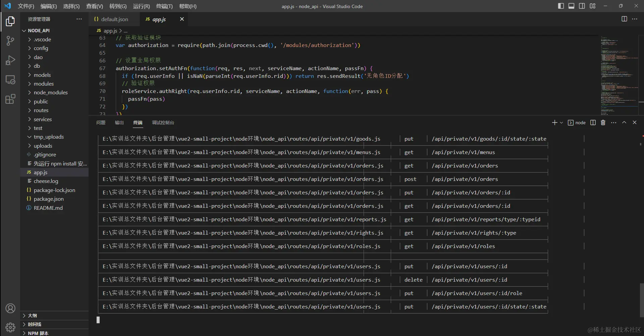Switch to the 调试控制台 panel tab
644x336 pixels.
tap(163, 123)
